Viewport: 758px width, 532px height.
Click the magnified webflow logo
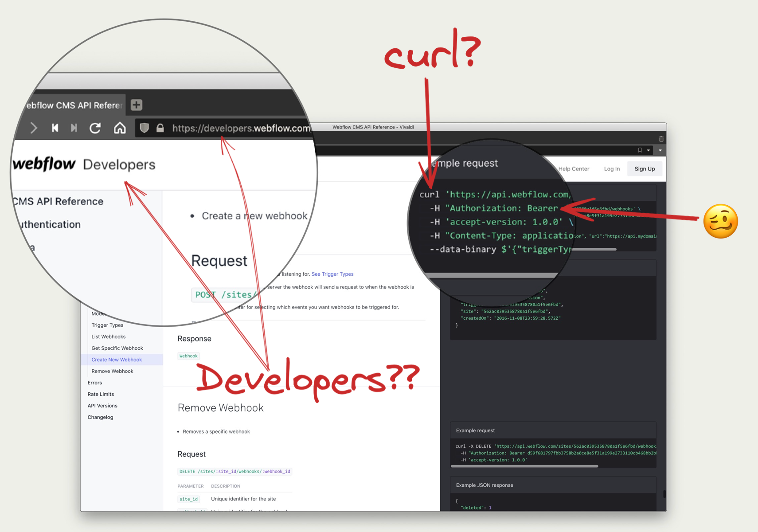(x=44, y=164)
